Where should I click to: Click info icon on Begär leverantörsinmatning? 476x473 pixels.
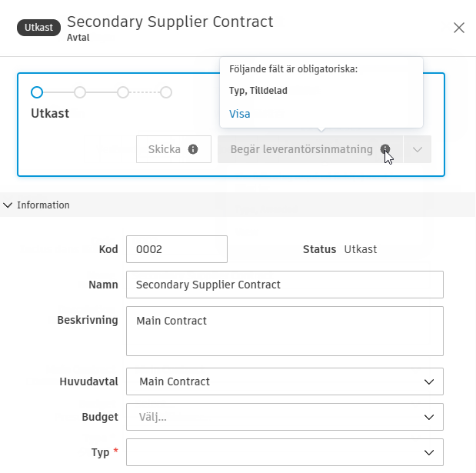384,149
